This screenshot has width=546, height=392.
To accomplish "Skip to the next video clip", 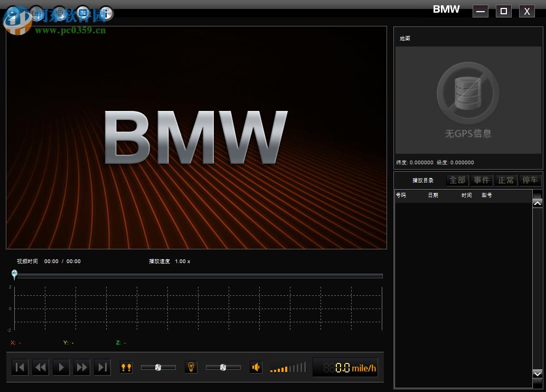I will tap(102, 367).
